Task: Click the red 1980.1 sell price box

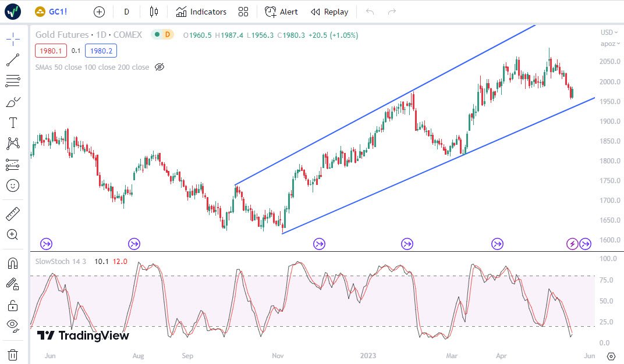Action: tap(49, 51)
